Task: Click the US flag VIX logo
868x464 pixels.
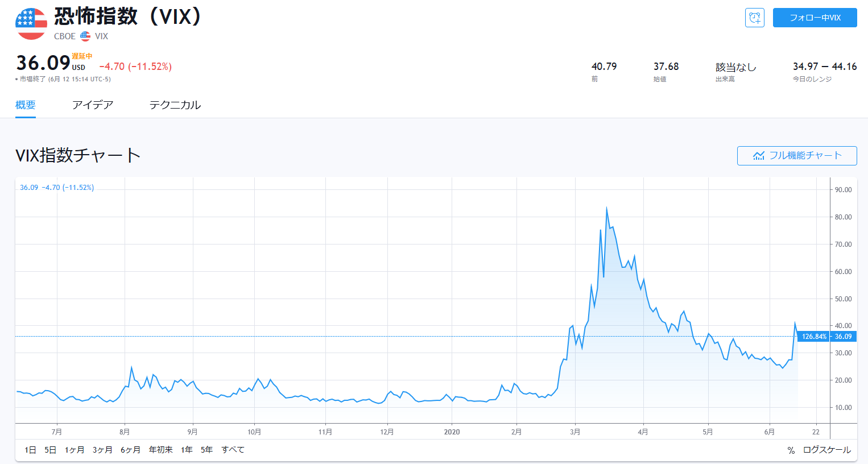Action: point(31,24)
